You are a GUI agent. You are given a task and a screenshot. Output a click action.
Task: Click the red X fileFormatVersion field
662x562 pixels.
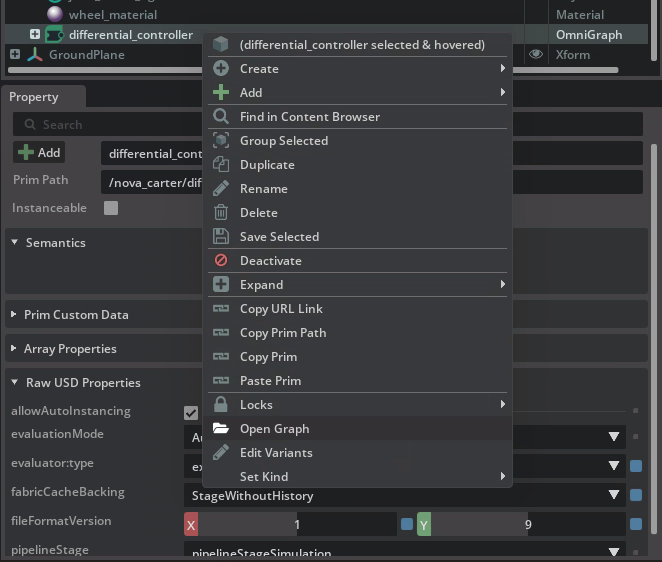point(191,525)
